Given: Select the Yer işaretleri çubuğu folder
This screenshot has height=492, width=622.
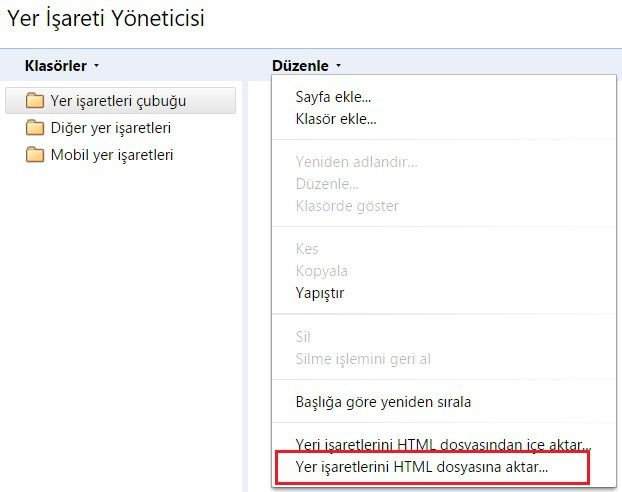Looking at the screenshot, I should (121, 100).
